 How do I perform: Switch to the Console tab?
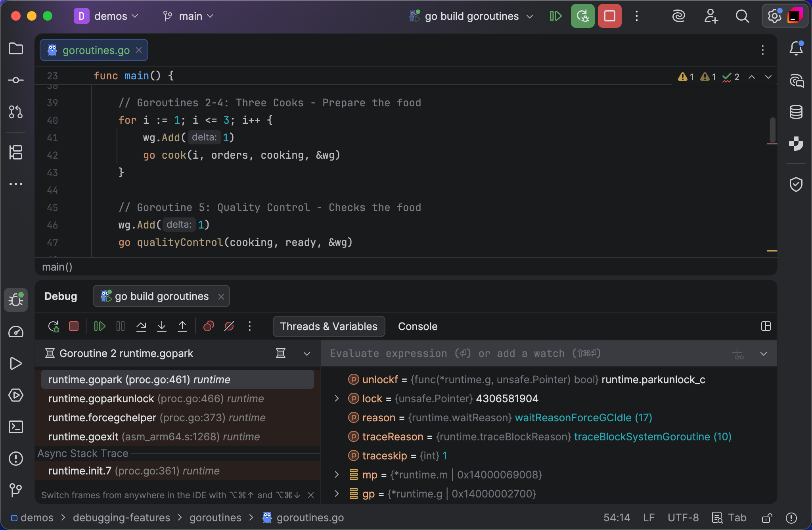(x=417, y=326)
